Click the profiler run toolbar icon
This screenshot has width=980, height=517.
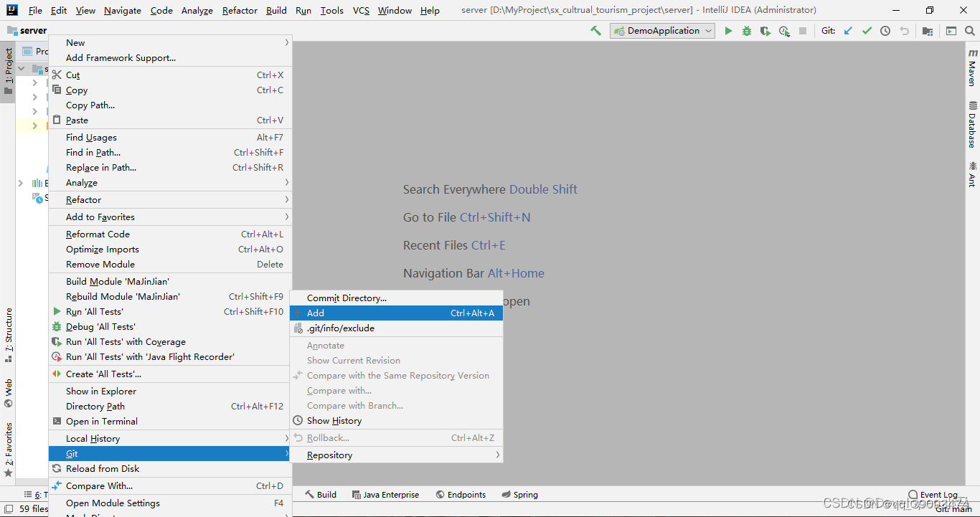pyautogui.click(x=784, y=31)
